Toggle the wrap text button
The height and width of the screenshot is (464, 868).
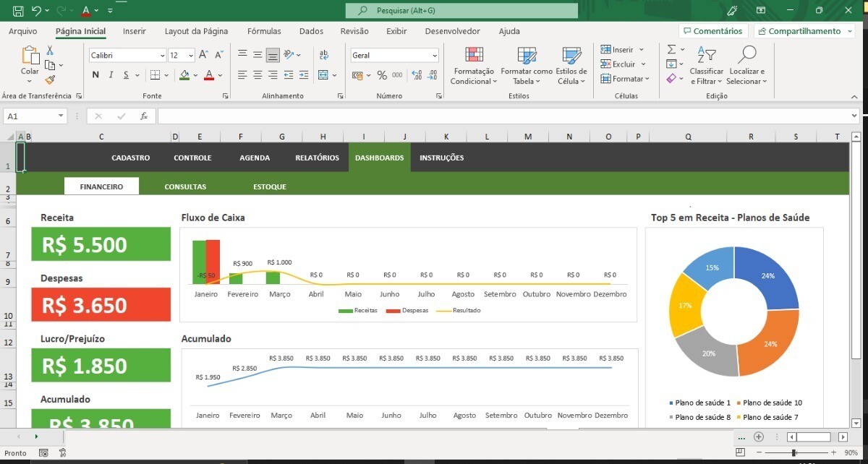click(x=323, y=55)
